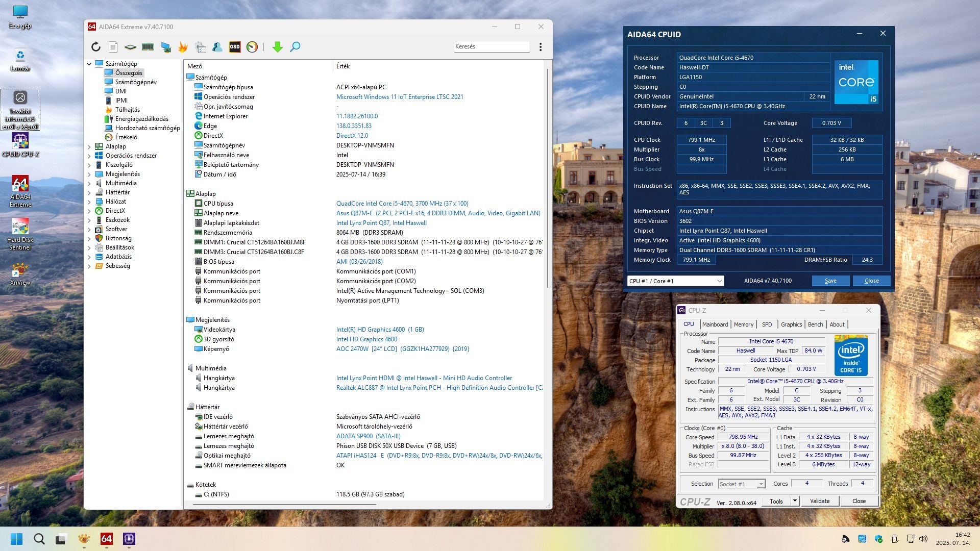980x551 pixels.
Task: Open the CPU #1 / Core #1 dropdown
Action: point(675,281)
